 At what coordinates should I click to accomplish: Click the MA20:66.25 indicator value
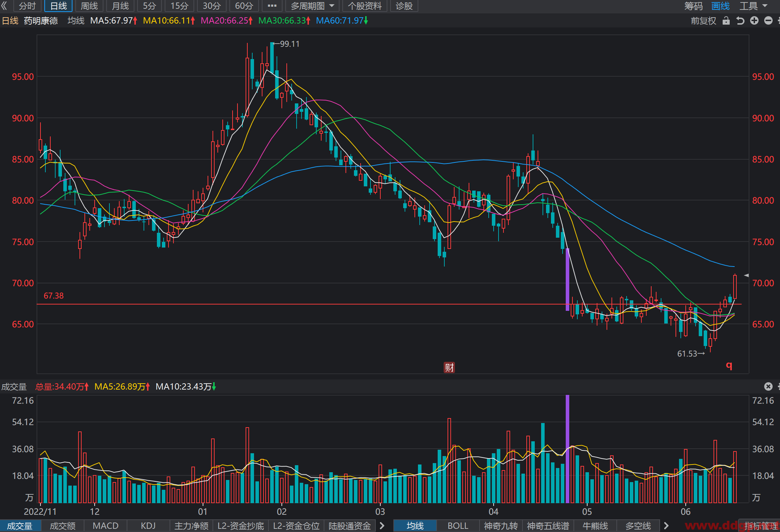pyautogui.click(x=227, y=21)
